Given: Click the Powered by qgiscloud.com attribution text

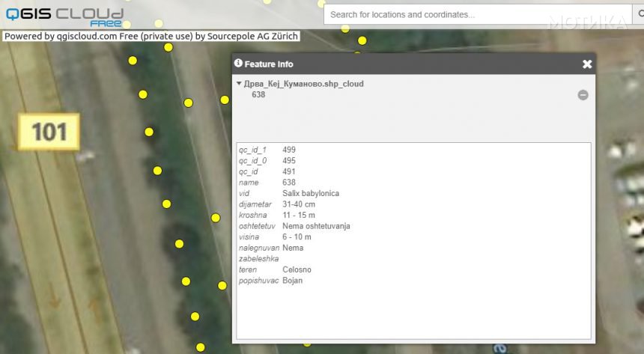Looking at the screenshot, I should point(151,36).
